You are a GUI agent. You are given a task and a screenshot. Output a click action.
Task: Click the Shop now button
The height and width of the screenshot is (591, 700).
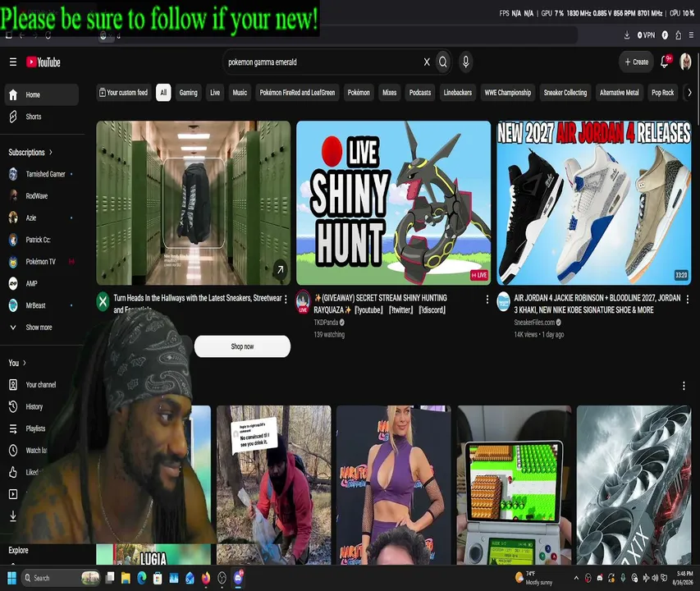(x=242, y=346)
